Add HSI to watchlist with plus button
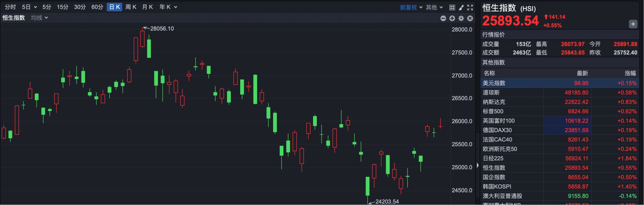This screenshot has width=644, height=205. point(633,24)
